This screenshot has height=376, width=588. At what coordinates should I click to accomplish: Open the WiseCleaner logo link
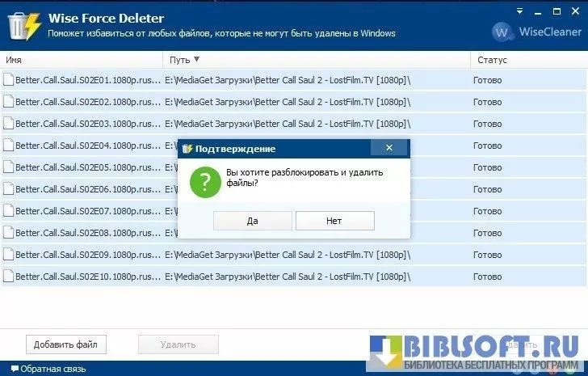click(536, 33)
